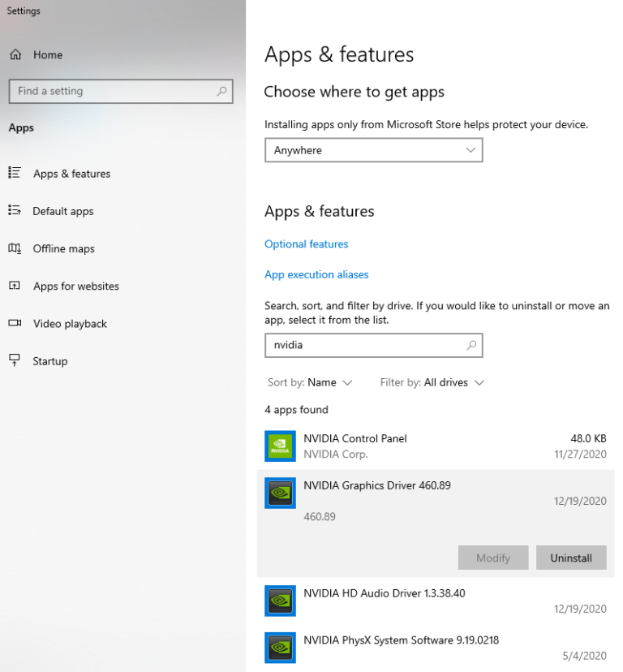Click the Apps for websites icon

[x=15, y=286]
